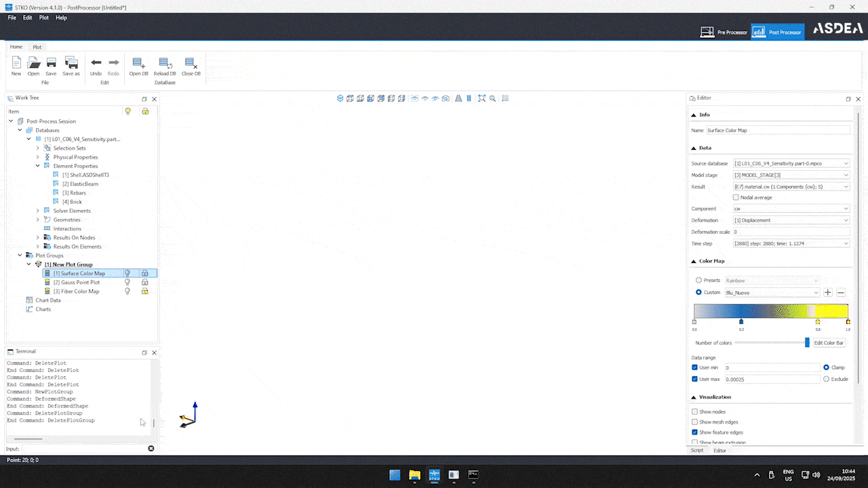Open the Edit menu
This screenshot has width=868, height=488.
click(x=27, y=18)
